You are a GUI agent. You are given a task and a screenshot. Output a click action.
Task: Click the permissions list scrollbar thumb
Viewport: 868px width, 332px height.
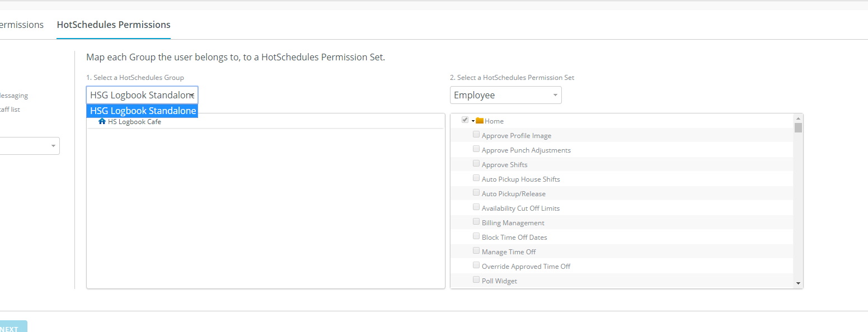[x=799, y=127]
